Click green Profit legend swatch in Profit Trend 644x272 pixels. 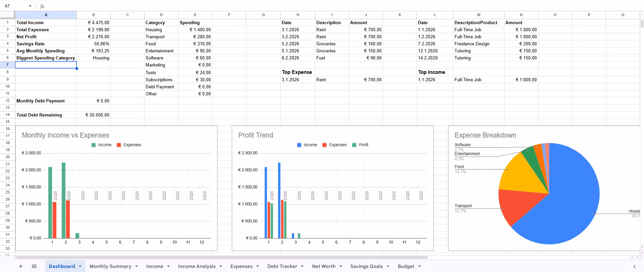354,145
